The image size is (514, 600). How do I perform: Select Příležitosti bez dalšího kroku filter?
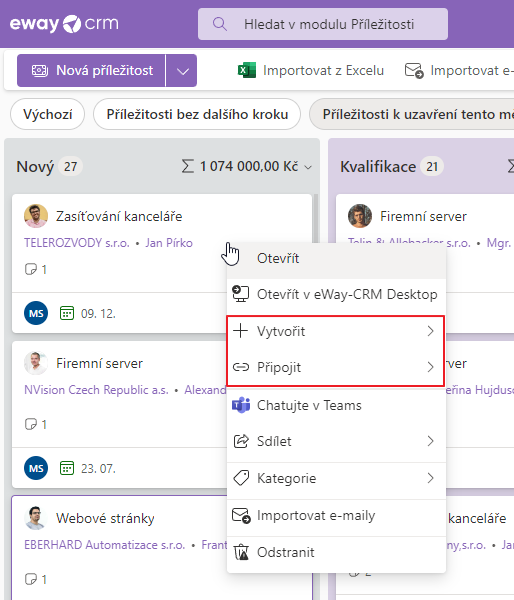click(197, 114)
